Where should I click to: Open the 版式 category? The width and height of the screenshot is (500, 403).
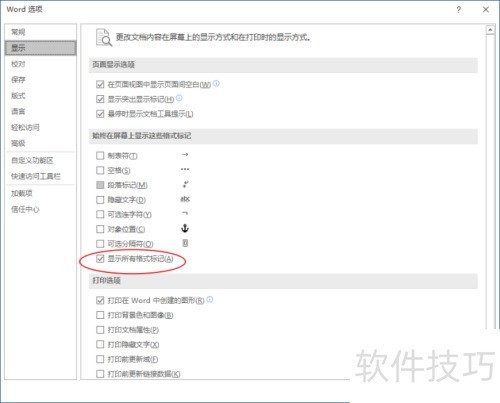pos(40,96)
